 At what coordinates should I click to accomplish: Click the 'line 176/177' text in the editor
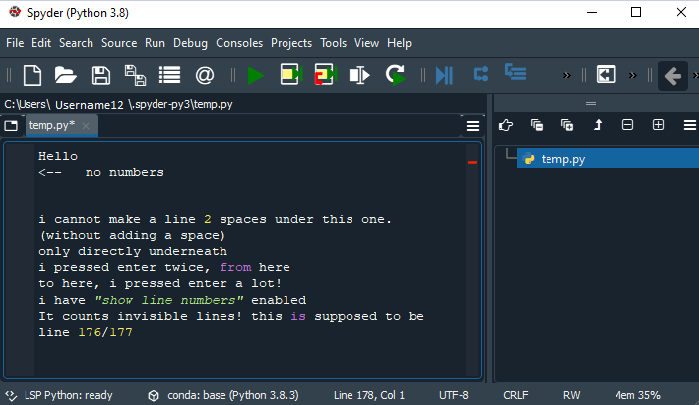(85, 332)
